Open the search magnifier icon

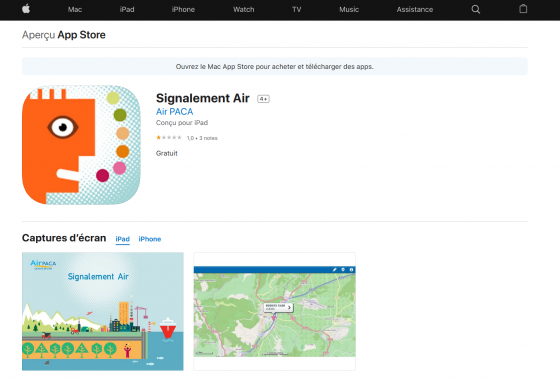coord(475,9)
